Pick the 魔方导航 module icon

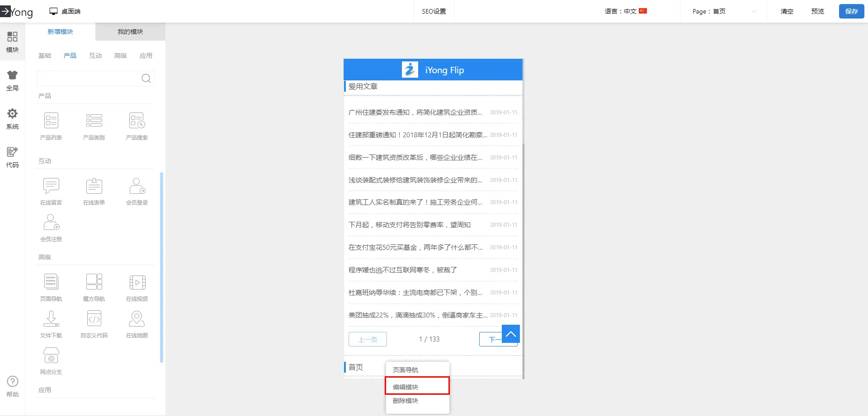[x=94, y=282]
